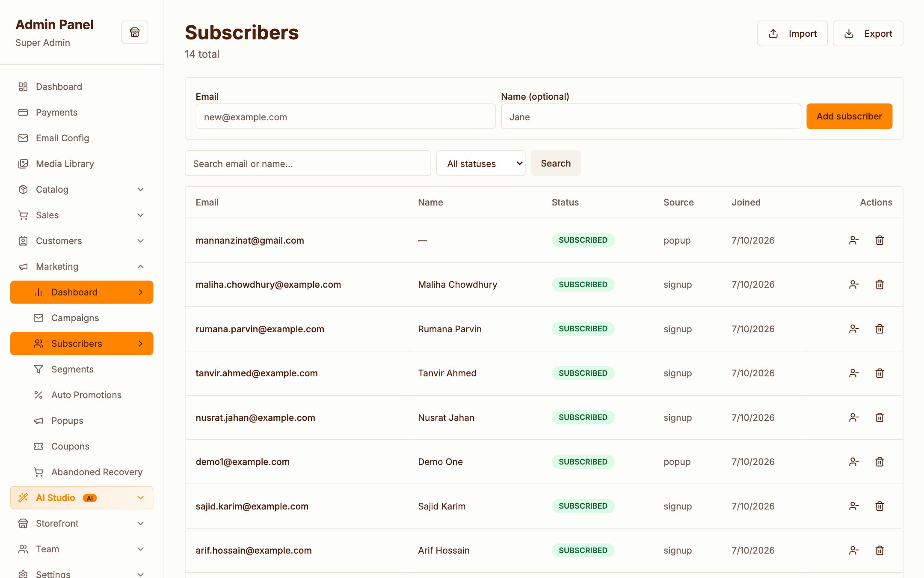Image resolution: width=924 pixels, height=578 pixels.
Task: Unsubscribe Sajid Karim using the person-minus icon
Action: coord(854,506)
